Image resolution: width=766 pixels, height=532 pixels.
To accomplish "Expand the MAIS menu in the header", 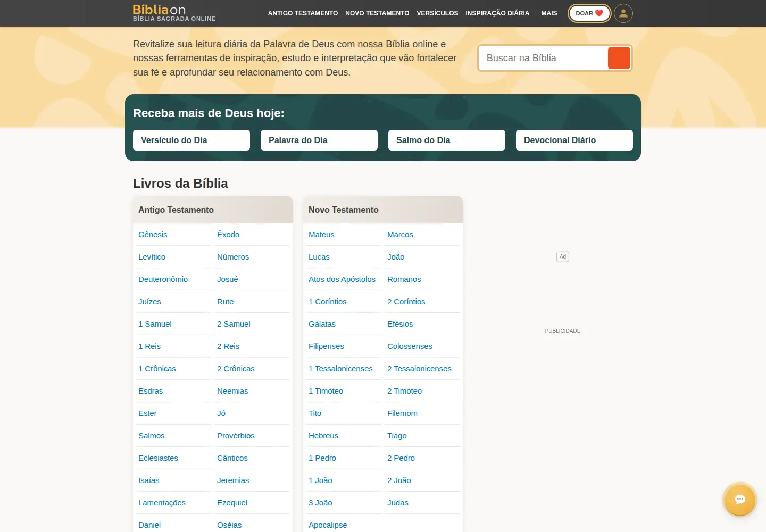I will pyautogui.click(x=549, y=13).
